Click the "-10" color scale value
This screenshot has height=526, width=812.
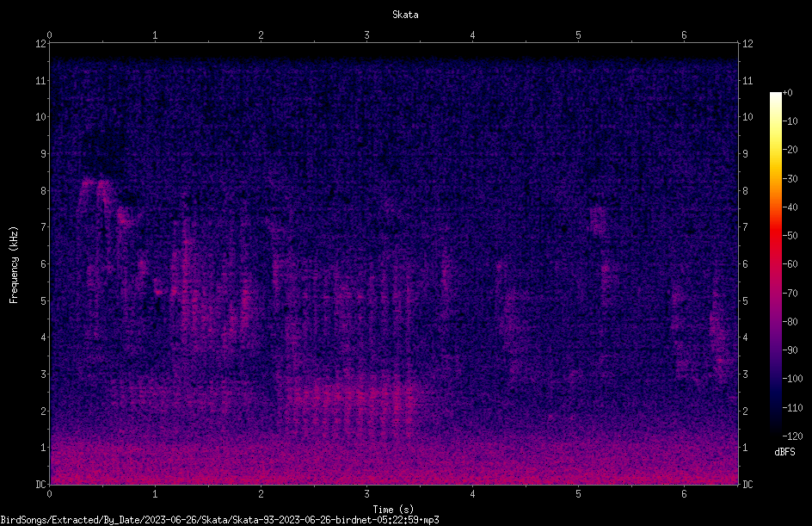pyautogui.click(x=790, y=121)
